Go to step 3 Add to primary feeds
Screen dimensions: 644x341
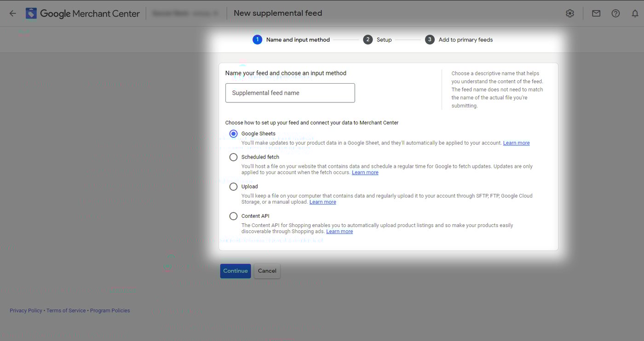[459, 40]
